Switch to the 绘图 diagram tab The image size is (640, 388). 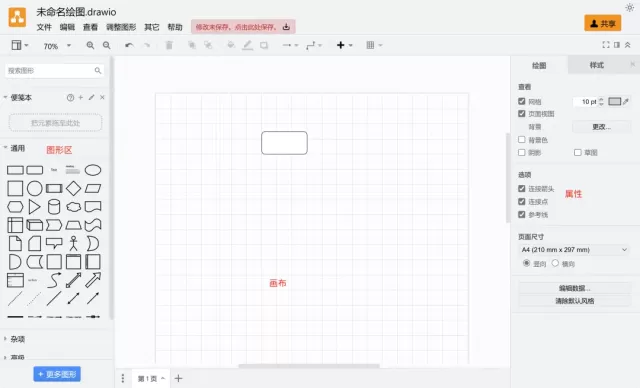coord(539,65)
